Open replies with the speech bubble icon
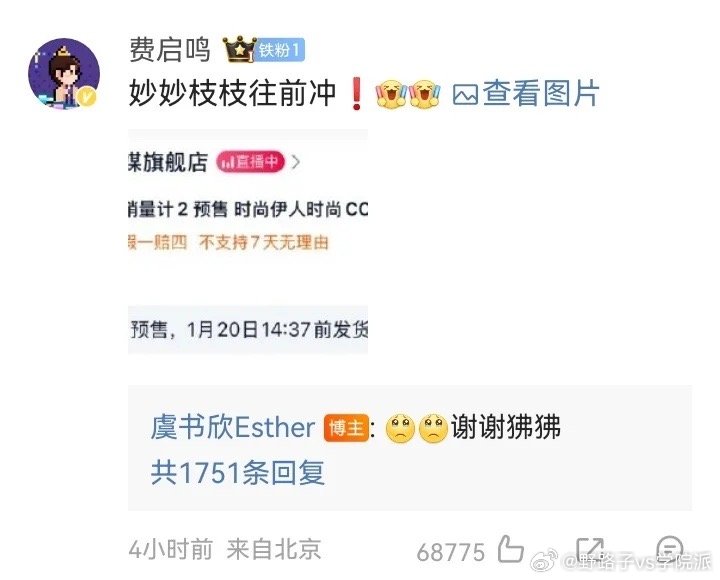This screenshot has height=580, width=720. tap(670, 548)
